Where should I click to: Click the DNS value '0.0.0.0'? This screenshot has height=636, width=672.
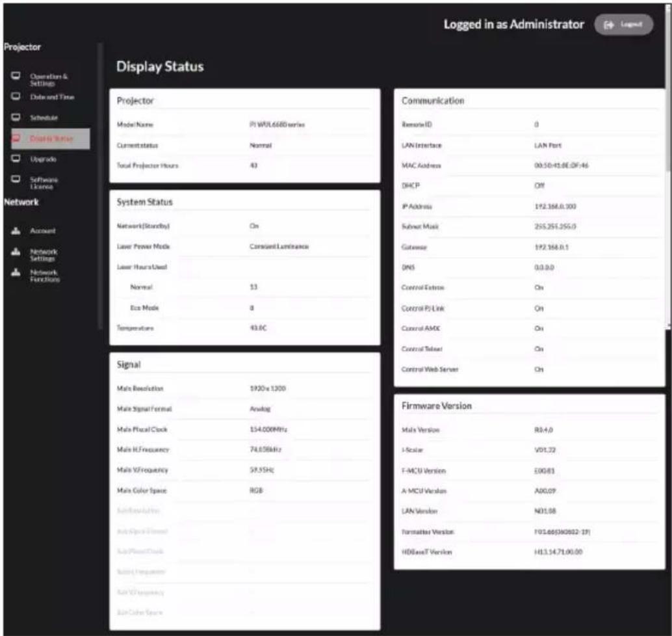coord(544,268)
